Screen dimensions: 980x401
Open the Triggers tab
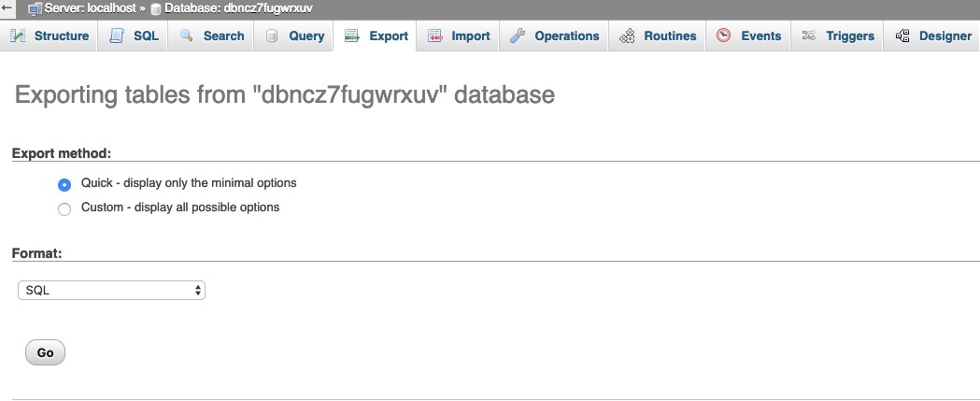837,36
